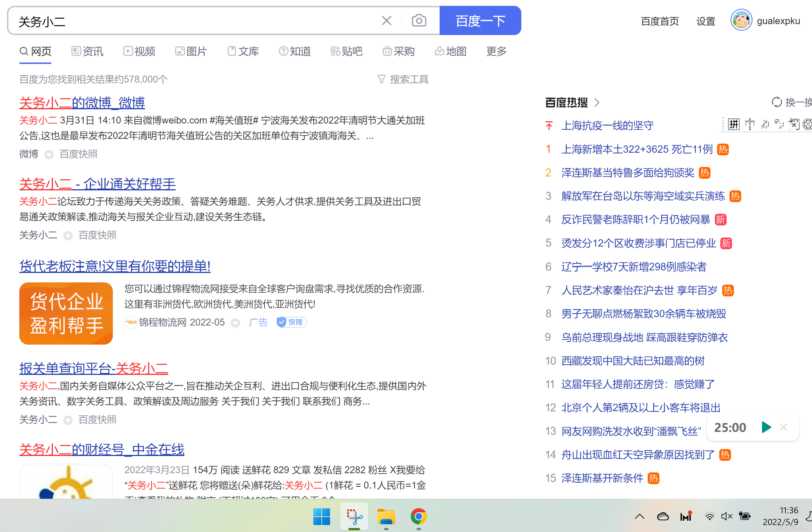
Task: Click the 中金在线 result thumbnail
Action: tap(66, 482)
